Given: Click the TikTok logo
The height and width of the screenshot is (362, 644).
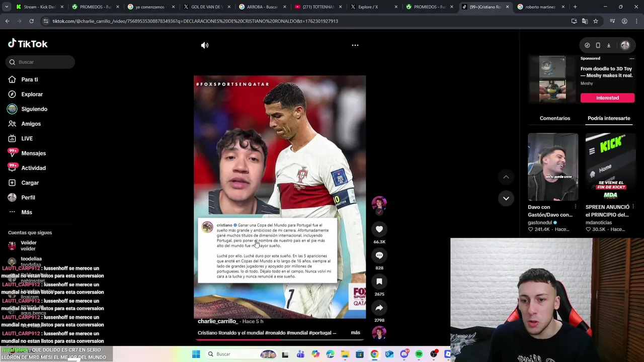Looking at the screenshot, I should (28, 44).
